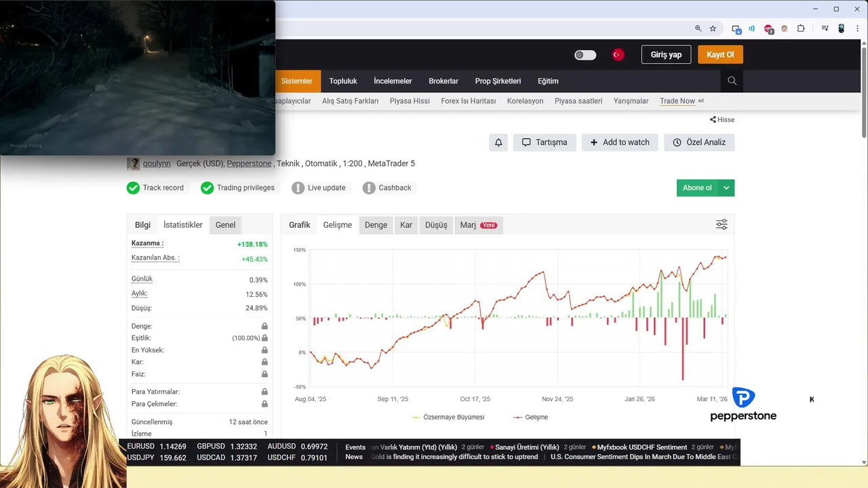Image resolution: width=868 pixels, height=488 pixels.
Task: Click the lock icon beside Para Yatırmalar
Action: coord(264,392)
